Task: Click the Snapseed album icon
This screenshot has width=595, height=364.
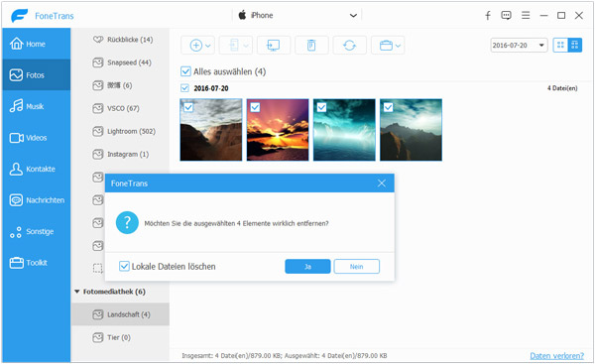Action: click(x=98, y=62)
